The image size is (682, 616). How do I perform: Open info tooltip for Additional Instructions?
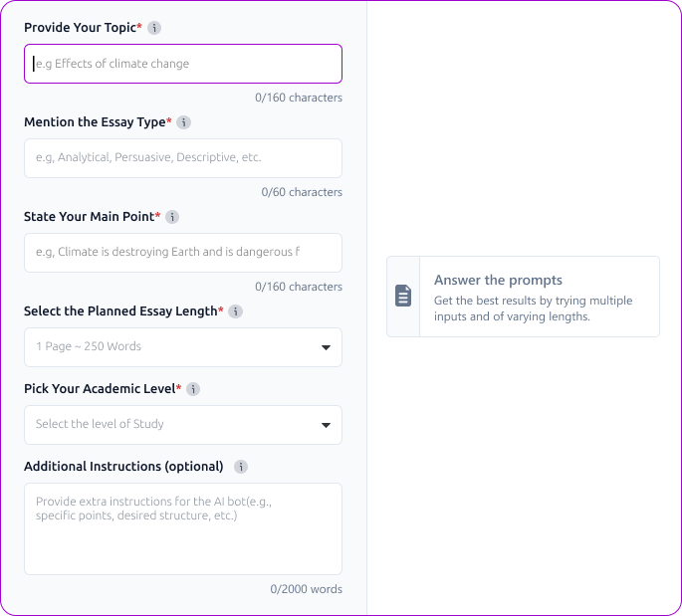241,467
